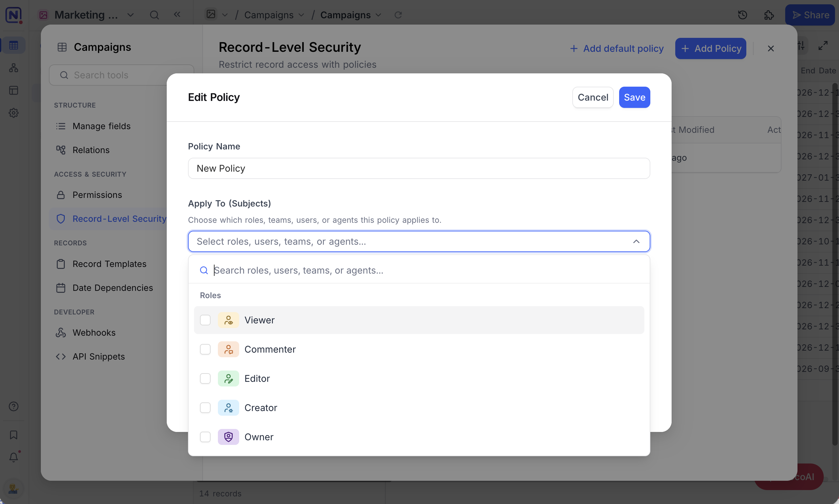The width and height of the screenshot is (839, 504).
Task: Click Add default policy link
Action: [x=616, y=48]
